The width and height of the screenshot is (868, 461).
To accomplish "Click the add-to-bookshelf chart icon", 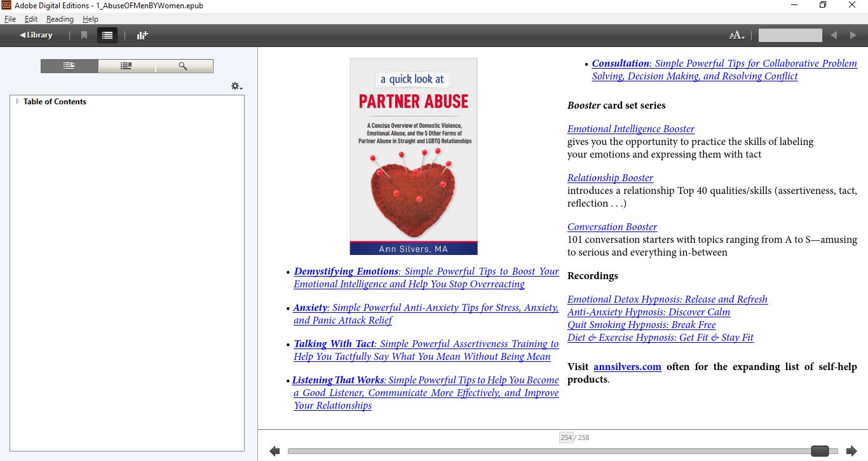I will (142, 35).
